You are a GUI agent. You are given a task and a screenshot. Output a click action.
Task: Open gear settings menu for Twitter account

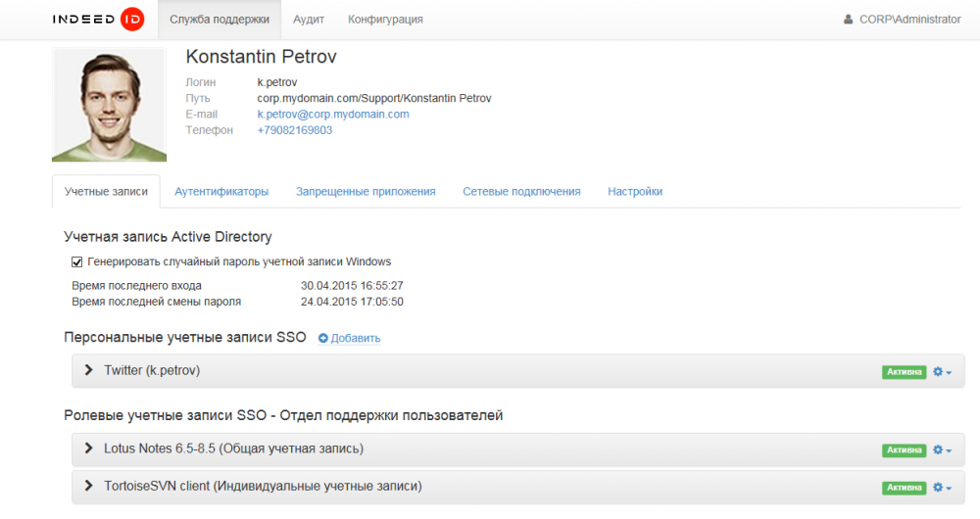(x=942, y=372)
